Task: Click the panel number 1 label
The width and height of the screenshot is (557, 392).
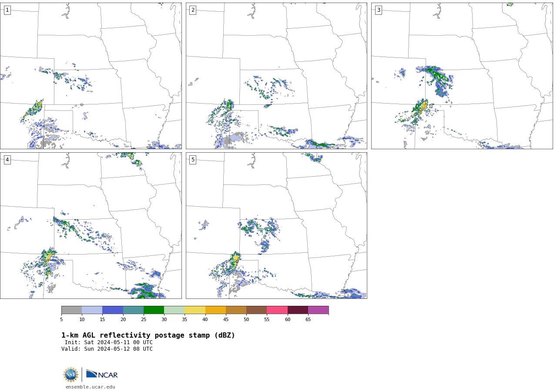Action: [x=7, y=10]
